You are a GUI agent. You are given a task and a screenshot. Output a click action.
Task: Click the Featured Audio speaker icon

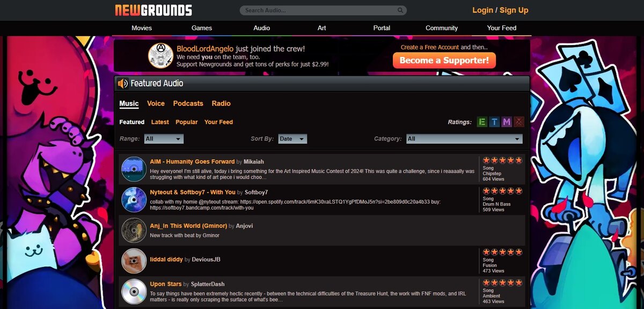pos(123,83)
